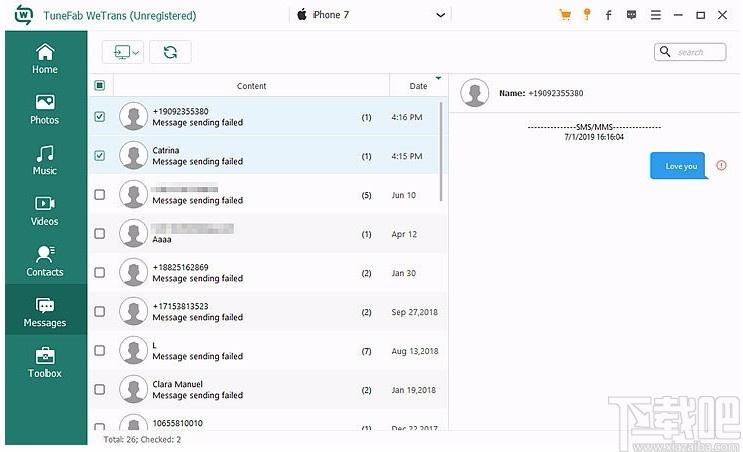This screenshot has height=452, width=743.
Task: Click the Content column header
Action: pos(251,86)
